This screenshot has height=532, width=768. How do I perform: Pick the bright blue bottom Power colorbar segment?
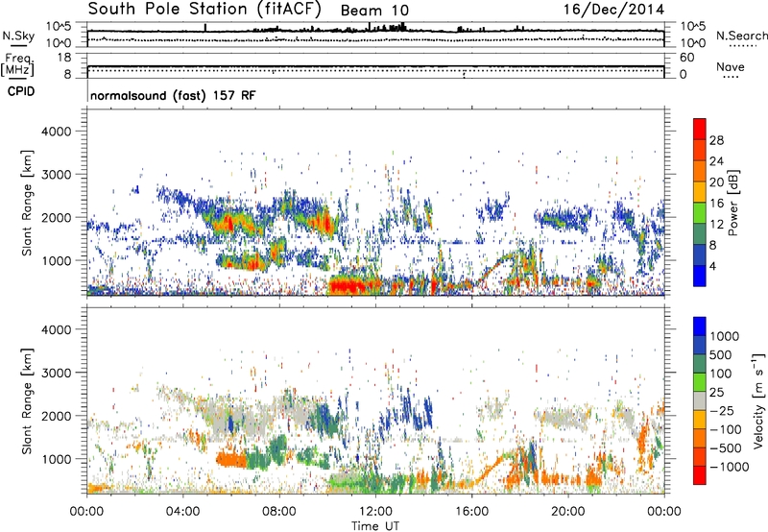pyautogui.click(x=700, y=276)
